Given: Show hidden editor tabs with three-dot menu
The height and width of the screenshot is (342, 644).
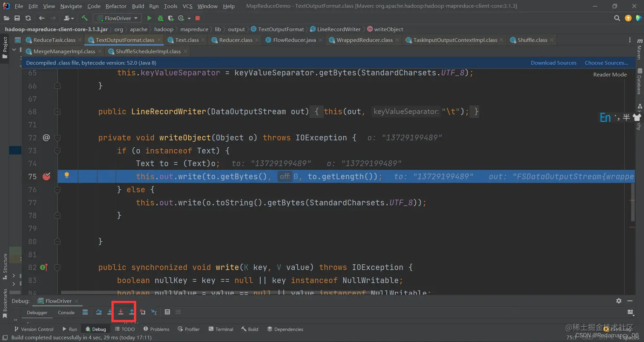Looking at the screenshot, I should point(630,40).
